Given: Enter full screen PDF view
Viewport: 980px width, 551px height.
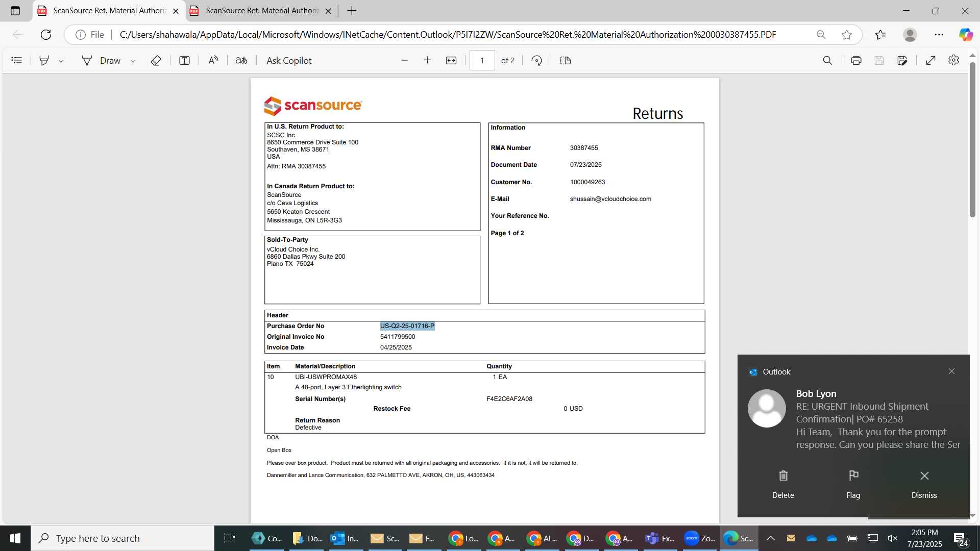Looking at the screenshot, I should (930, 61).
